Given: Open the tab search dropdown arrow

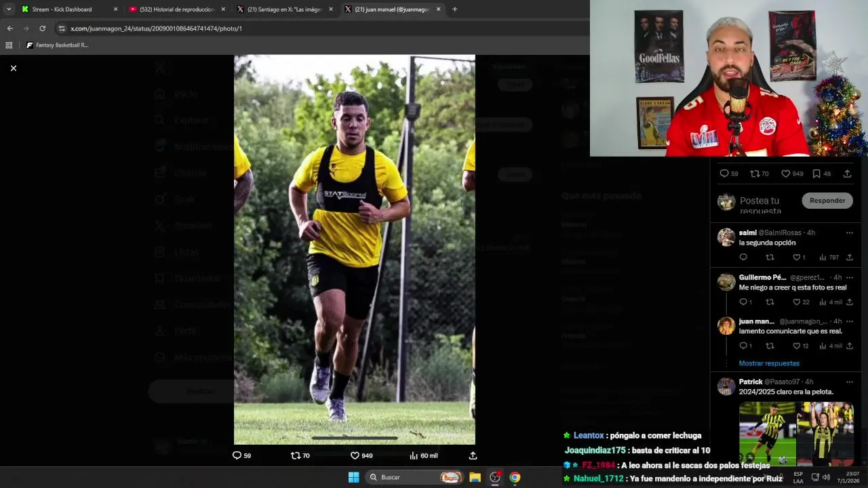Looking at the screenshot, I should click(x=8, y=9).
